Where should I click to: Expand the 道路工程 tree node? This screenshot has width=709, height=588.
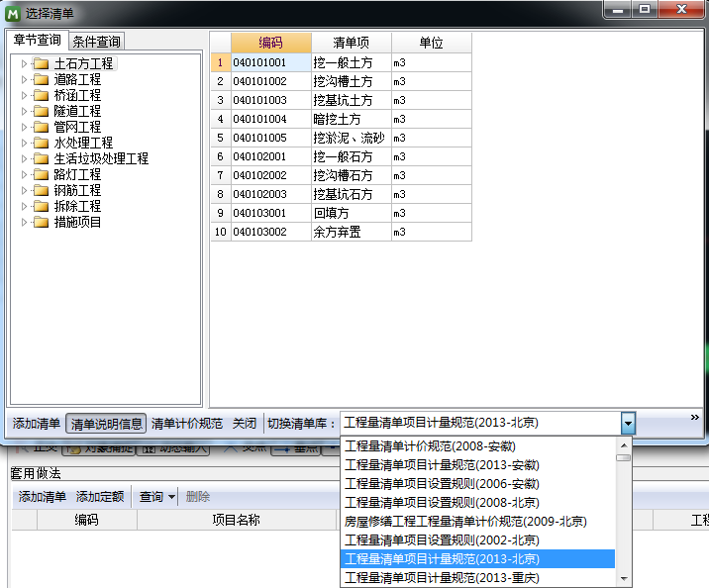(x=25, y=79)
